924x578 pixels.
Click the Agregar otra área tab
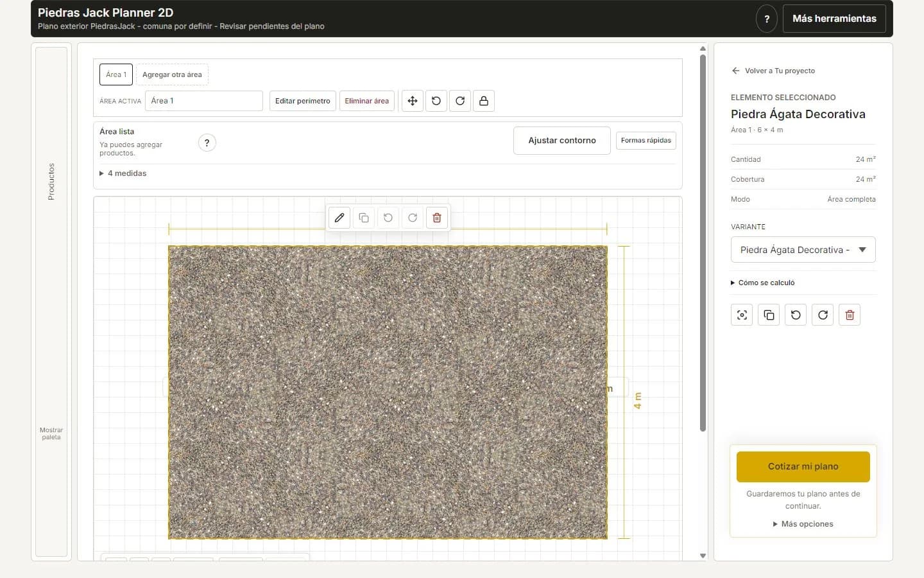click(172, 74)
